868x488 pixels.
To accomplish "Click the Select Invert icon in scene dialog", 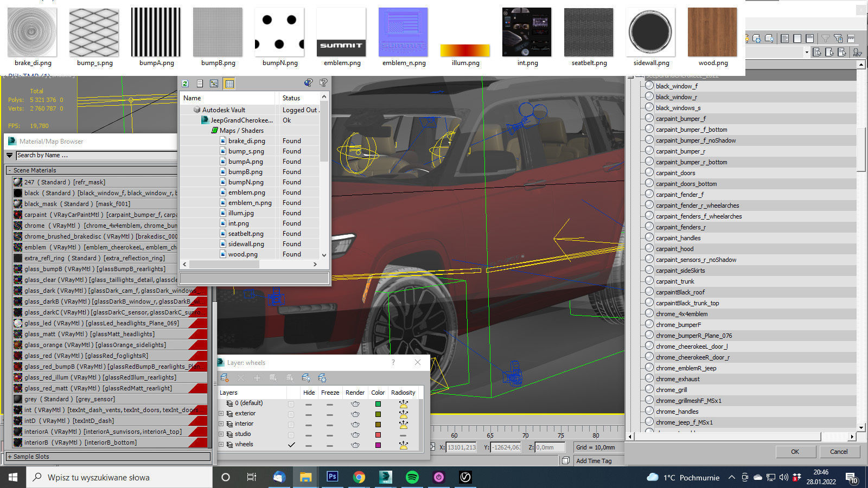I will click(809, 38).
